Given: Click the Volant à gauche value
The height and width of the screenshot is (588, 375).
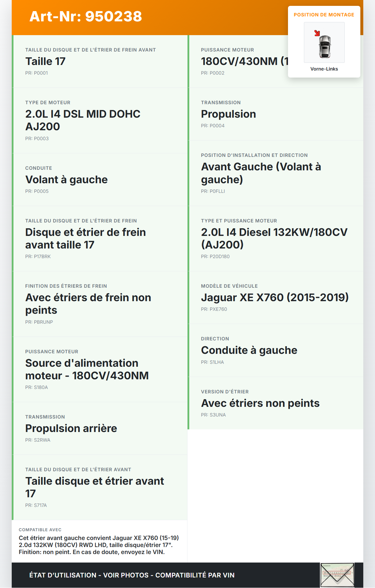Looking at the screenshot, I should click(67, 180).
